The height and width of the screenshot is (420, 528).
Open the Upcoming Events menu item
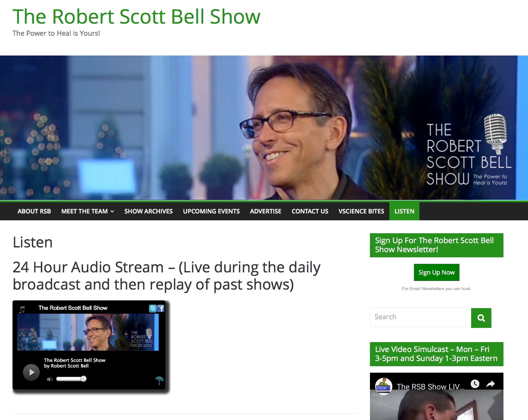pyautogui.click(x=211, y=211)
